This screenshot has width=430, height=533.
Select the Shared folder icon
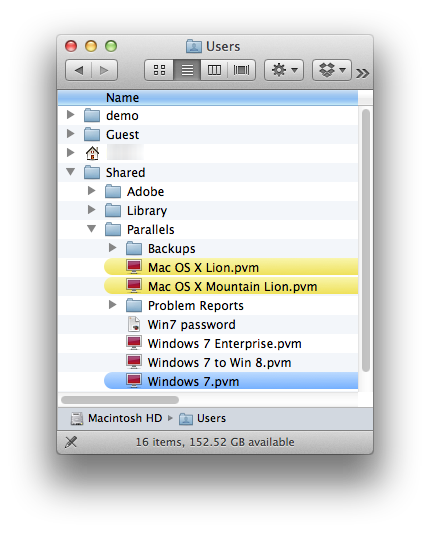coord(92,173)
